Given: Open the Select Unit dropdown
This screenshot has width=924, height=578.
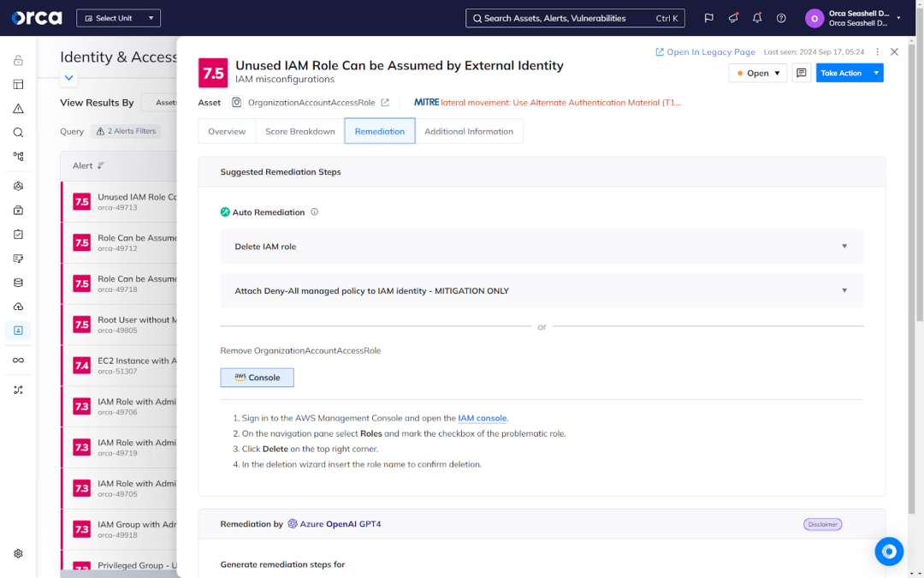Looking at the screenshot, I should pyautogui.click(x=118, y=18).
